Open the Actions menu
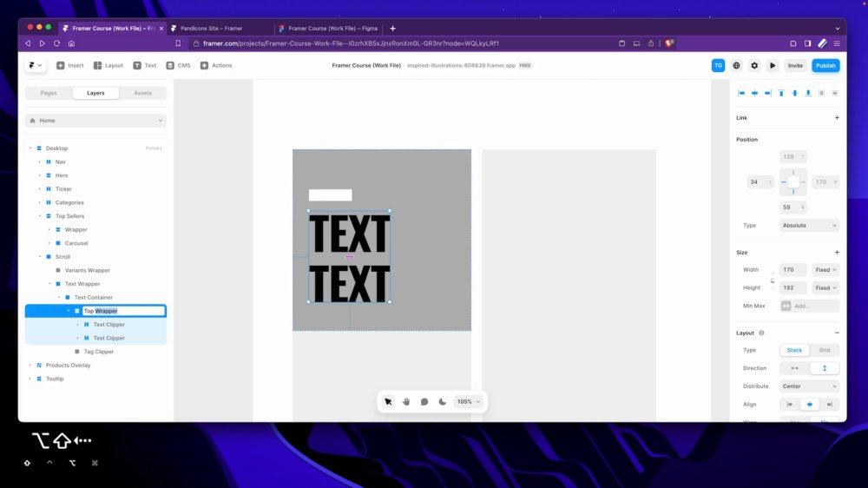 (x=216, y=65)
